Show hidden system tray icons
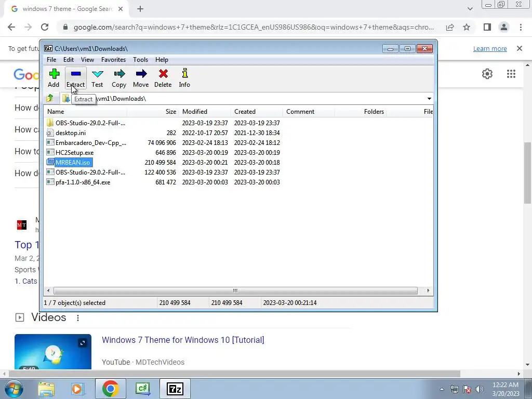The image size is (532, 399). [x=442, y=389]
